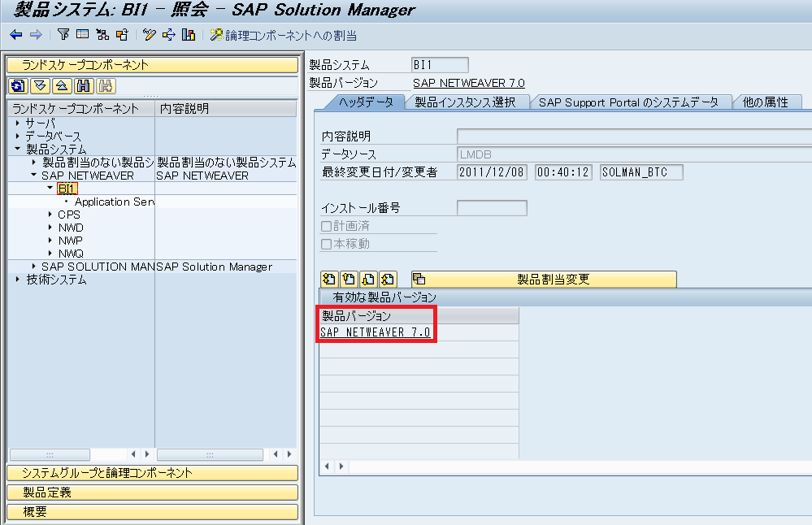Select the BI1 tree item label
The width and height of the screenshot is (812, 525).
coord(67,189)
